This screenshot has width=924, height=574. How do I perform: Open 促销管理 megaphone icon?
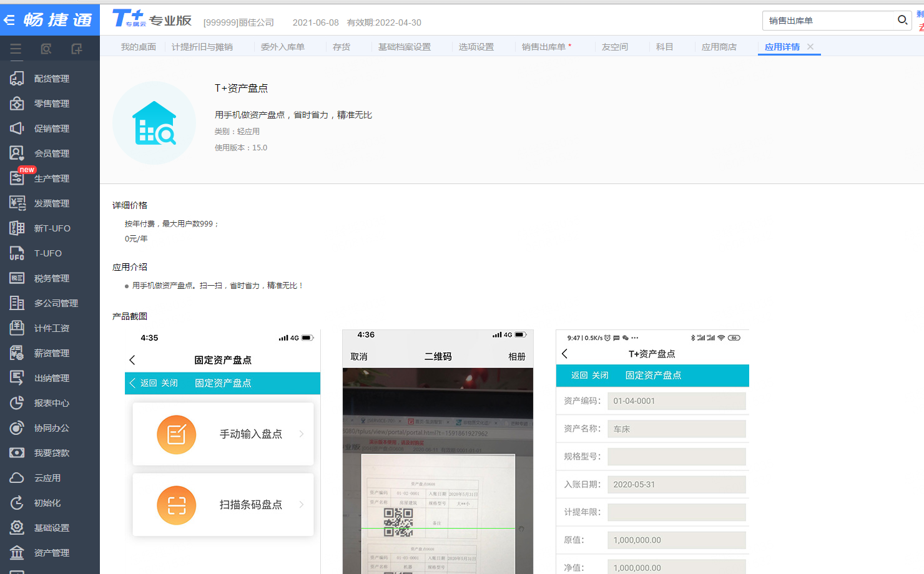pyautogui.click(x=17, y=129)
